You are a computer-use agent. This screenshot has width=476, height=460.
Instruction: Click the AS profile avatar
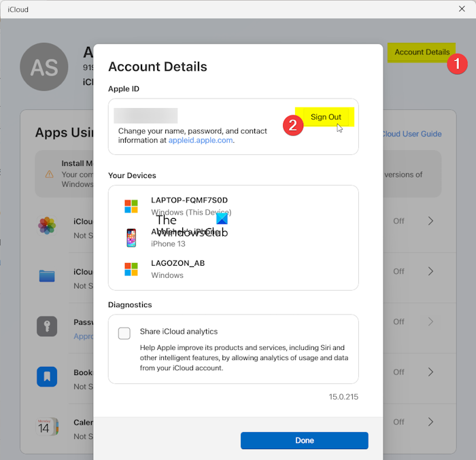(44, 67)
